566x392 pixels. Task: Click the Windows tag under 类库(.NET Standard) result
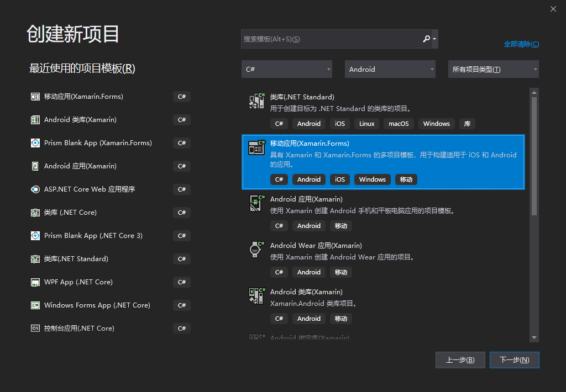point(437,124)
